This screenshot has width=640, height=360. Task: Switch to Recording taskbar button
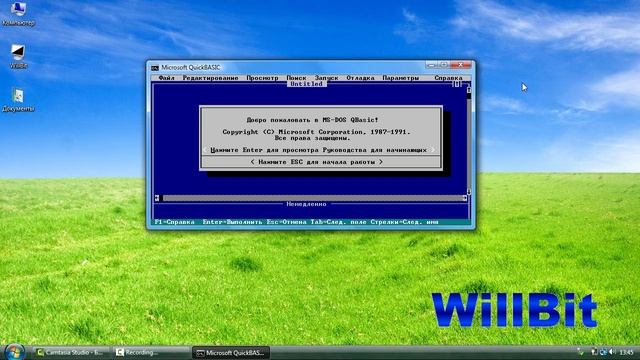[150, 352]
